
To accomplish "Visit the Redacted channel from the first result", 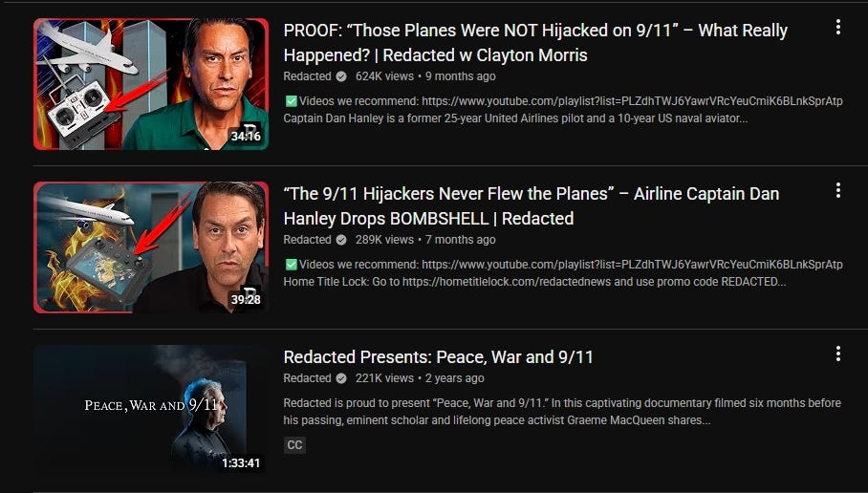I will (x=307, y=76).
